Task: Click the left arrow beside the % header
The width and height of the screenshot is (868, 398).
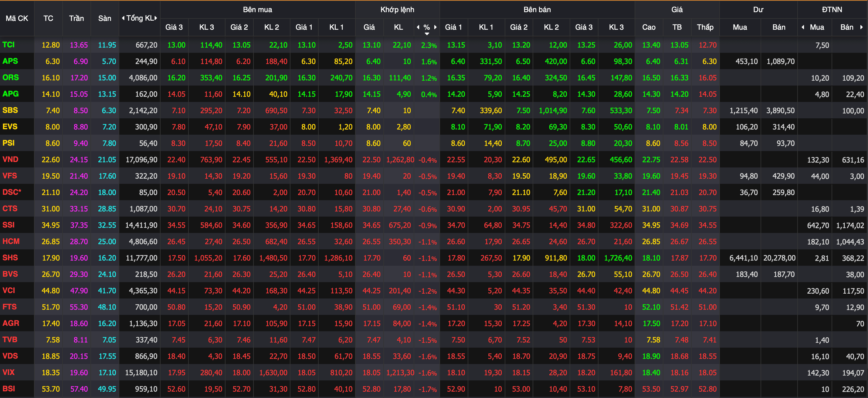Action: (x=418, y=27)
